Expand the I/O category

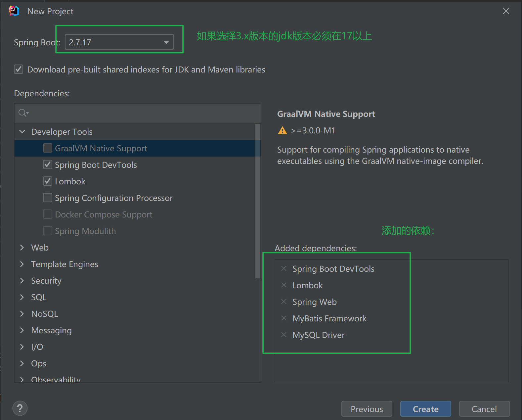pyautogui.click(x=22, y=347)
